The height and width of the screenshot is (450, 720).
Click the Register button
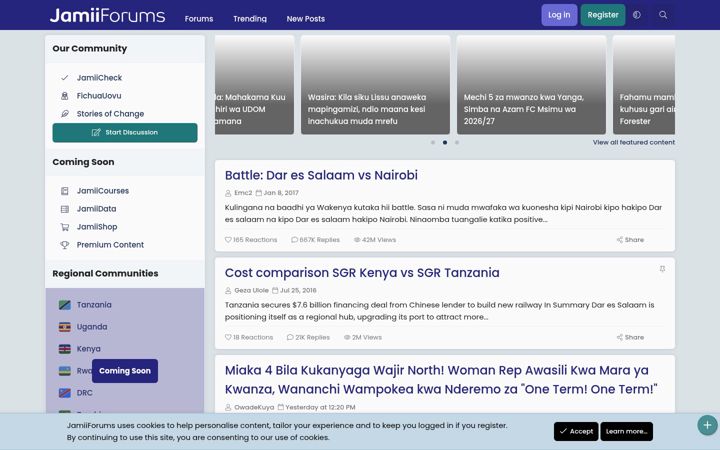pos(603,15)
